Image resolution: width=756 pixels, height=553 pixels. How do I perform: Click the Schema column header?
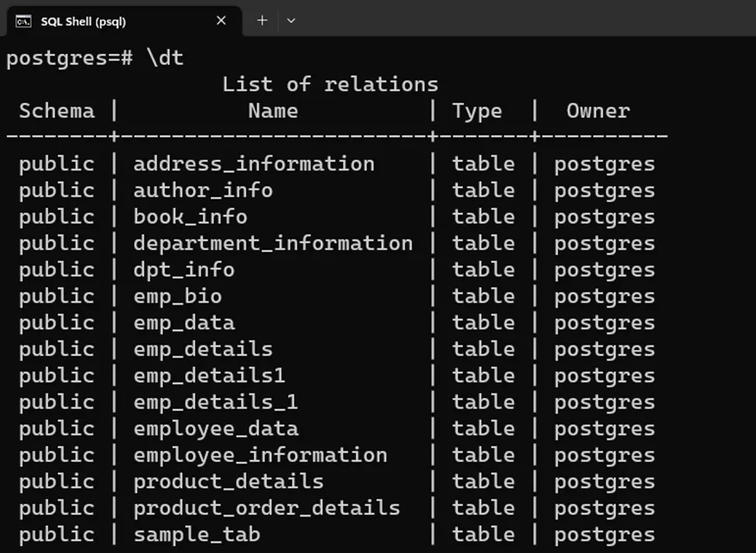pyautogui.click(x=57, y=111)
